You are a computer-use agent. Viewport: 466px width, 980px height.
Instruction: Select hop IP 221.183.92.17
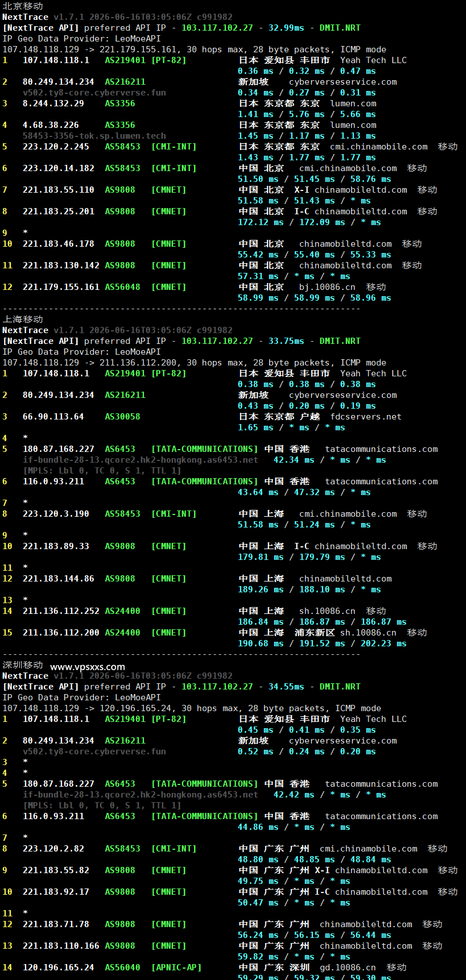[56, 892]
